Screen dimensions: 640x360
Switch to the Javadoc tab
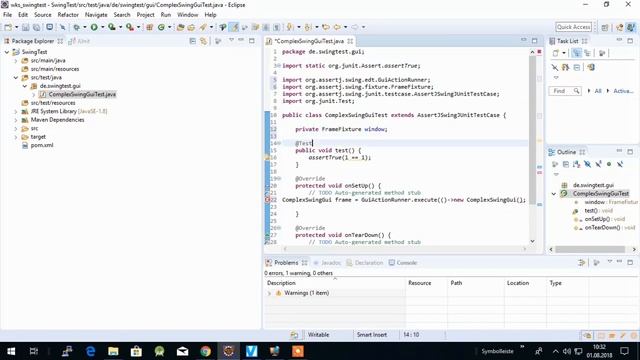[x=327, y=262]
